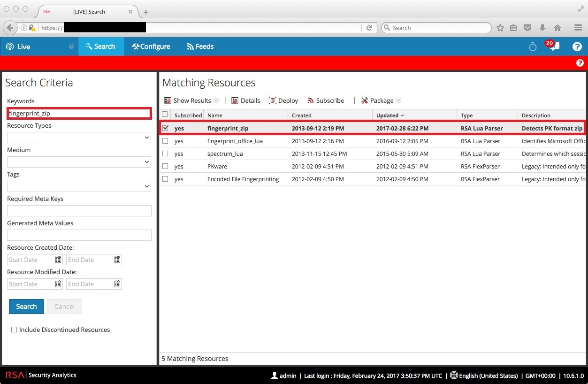
Task: Open the Feeds tab
Action: 200,46
